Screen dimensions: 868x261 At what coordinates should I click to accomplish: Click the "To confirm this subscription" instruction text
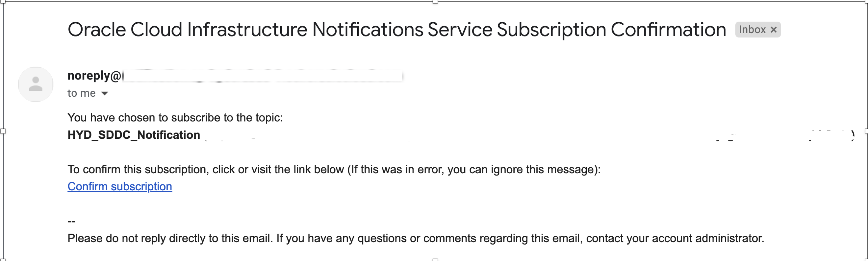[334, 169]
